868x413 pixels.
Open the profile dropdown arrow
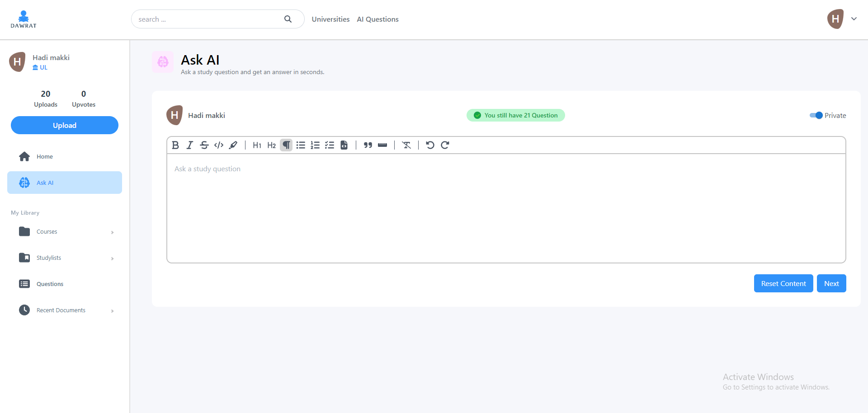[854, 19]
